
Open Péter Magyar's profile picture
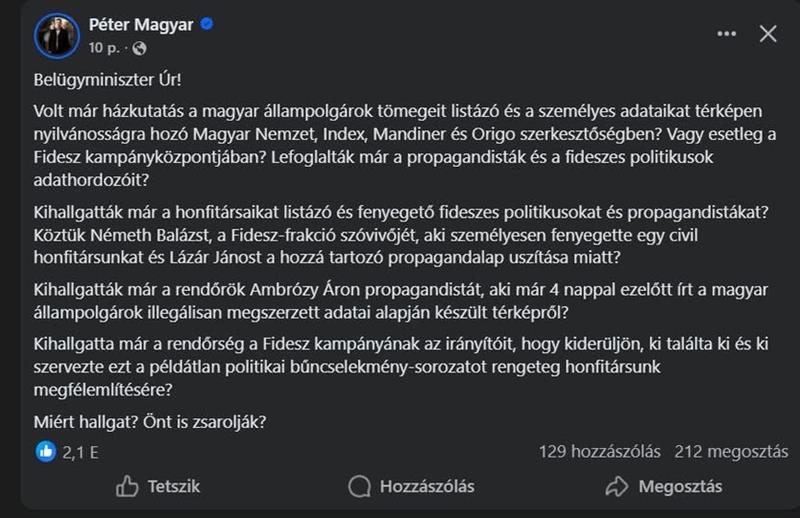pos(57,35)
